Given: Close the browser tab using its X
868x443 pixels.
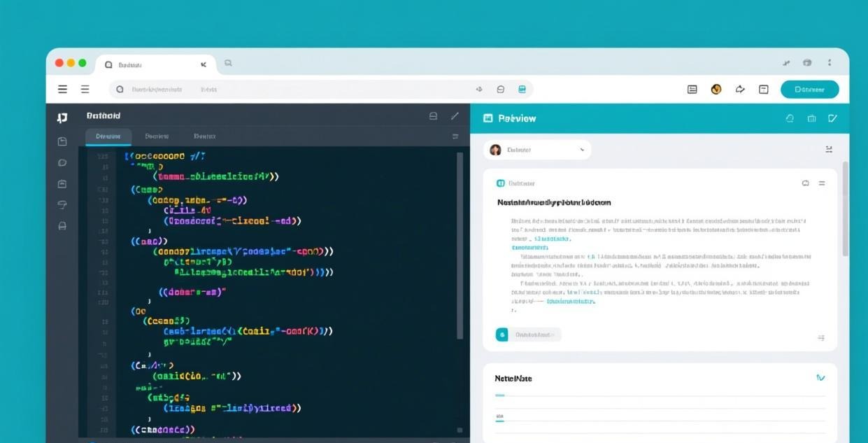Looking at the screenshot, I should pyautogui.click(x=204, y=64).
